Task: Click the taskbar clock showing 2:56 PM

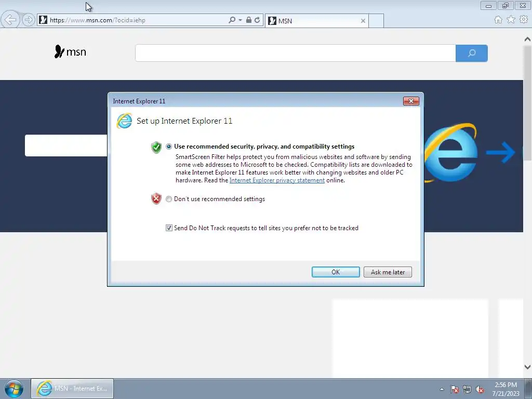Action: click(x=506, y=389)
